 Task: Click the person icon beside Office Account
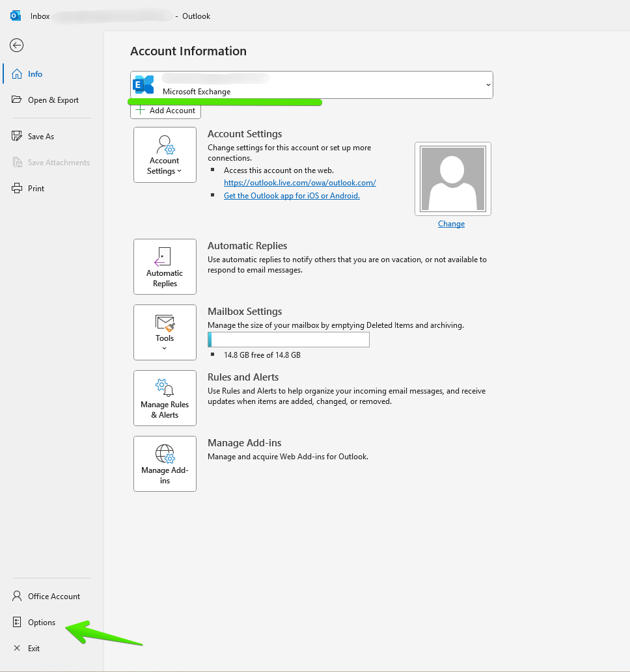tap(17, 596)
